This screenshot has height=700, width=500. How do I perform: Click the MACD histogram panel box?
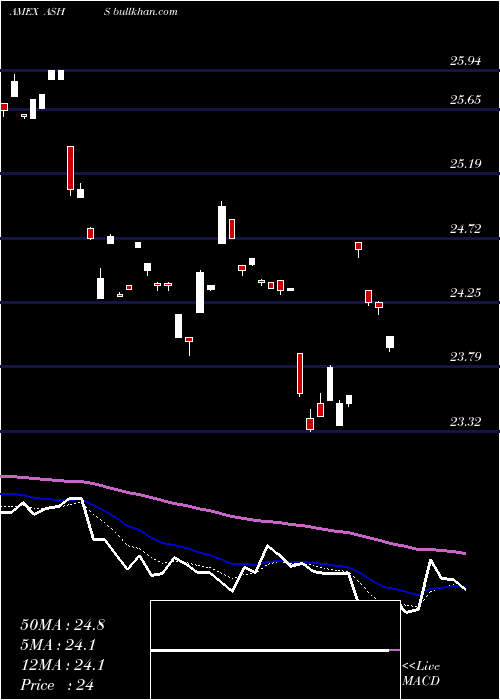275,650
